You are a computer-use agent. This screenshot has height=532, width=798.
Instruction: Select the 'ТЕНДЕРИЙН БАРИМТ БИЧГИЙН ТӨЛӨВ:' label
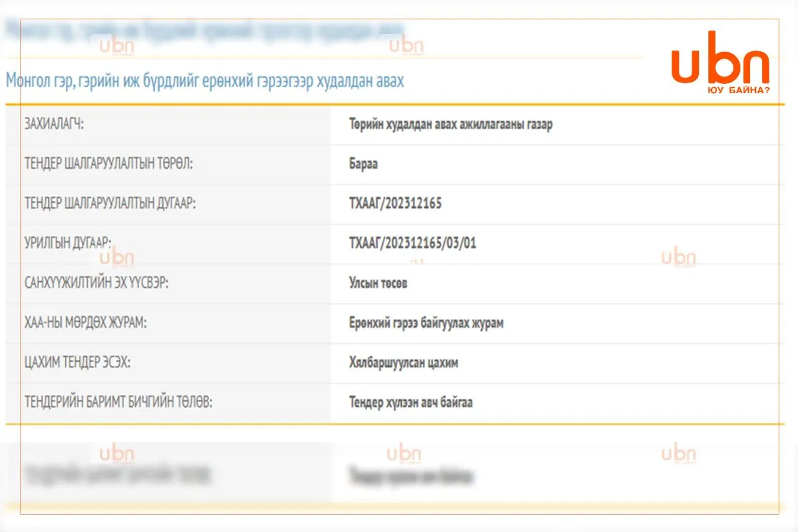point(118,403)
